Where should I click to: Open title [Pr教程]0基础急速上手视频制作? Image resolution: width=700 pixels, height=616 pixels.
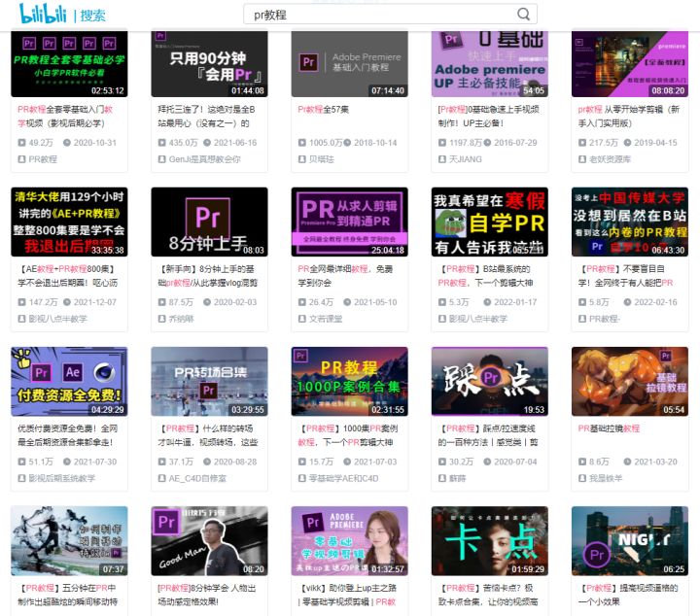[x=488, y=116]
